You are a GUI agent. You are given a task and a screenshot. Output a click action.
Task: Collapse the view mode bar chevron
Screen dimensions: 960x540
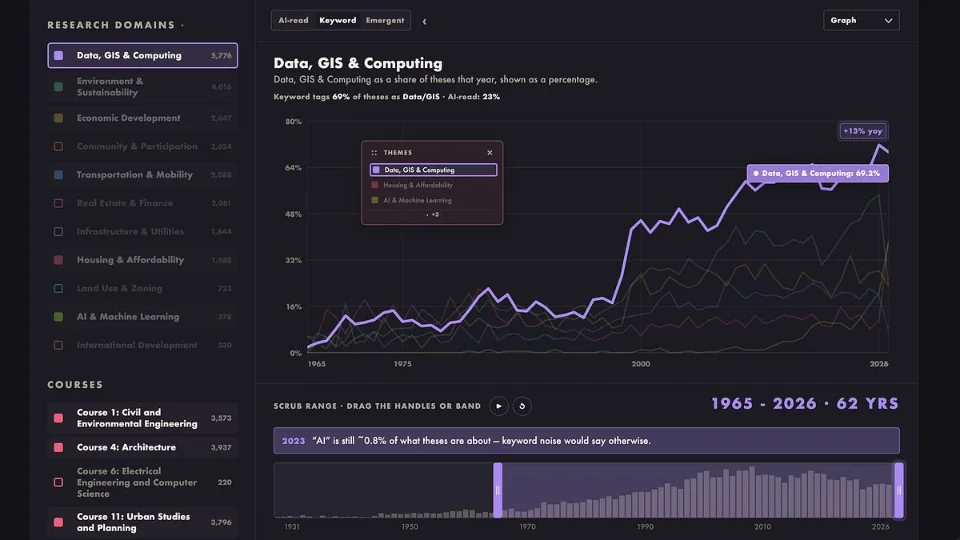point(424,21)
